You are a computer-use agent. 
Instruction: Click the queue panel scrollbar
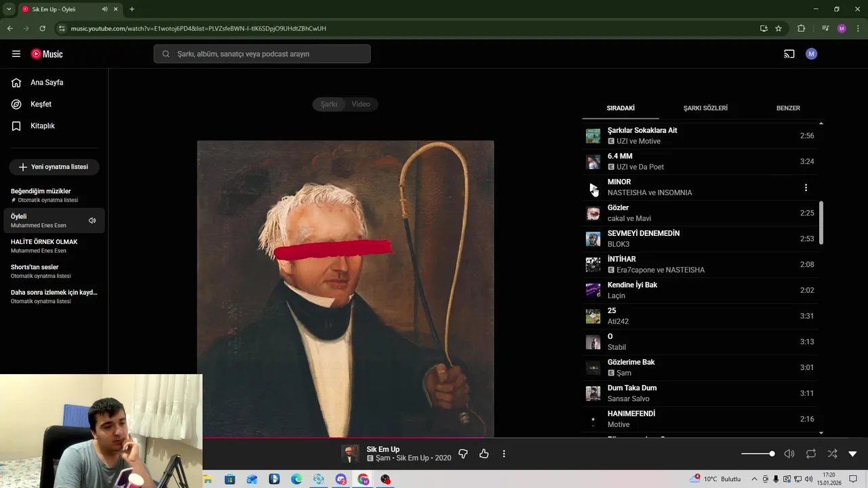pyautogui.click(x=821, y=223)
